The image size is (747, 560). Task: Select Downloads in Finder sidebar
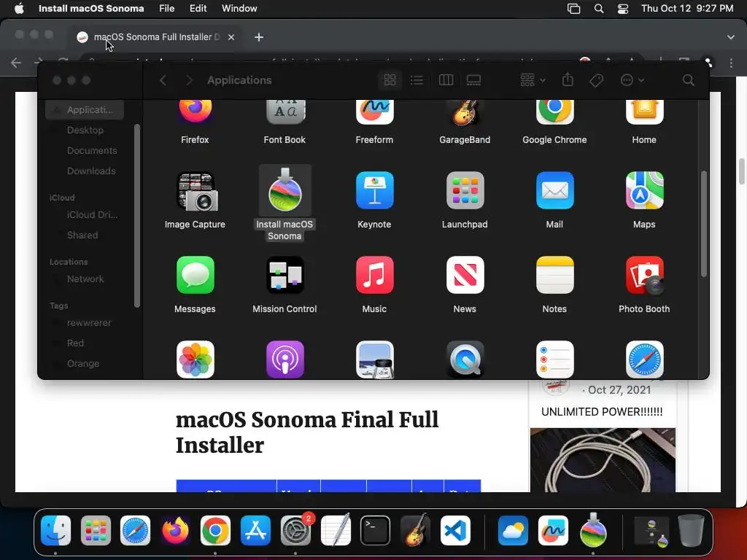click(x=91, y=171)
